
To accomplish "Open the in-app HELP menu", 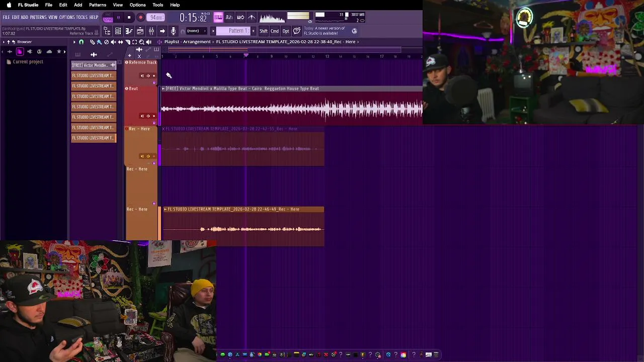I will tap(94, 17).
